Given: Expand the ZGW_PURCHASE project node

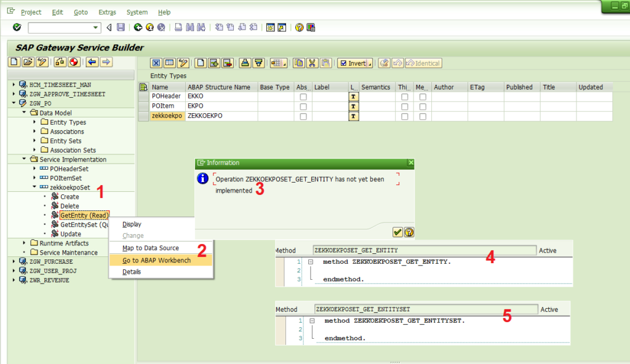Looking at the screenshot, I should 14,261.
